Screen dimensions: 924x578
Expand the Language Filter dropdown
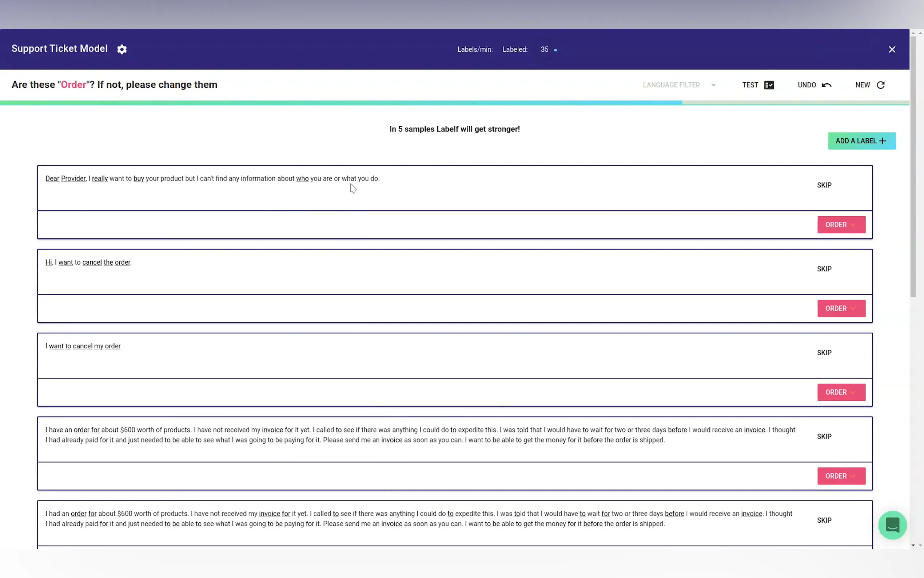pyautogui.click(x=713, y=85)
